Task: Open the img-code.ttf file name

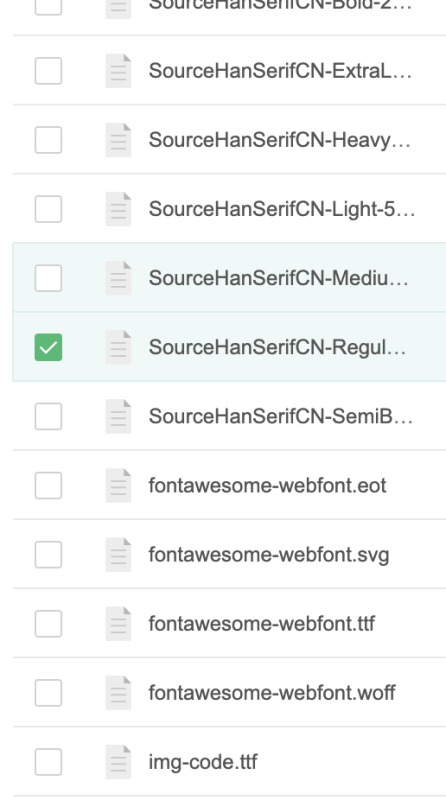Action: tap(203, 762)
